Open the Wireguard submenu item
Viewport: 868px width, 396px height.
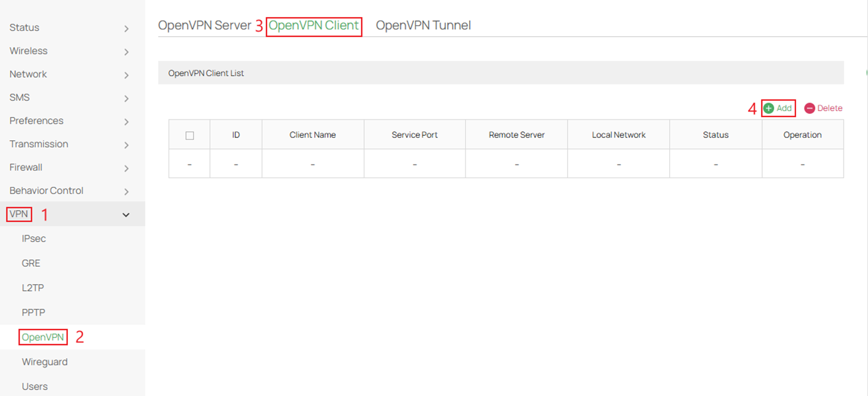(x=45, y=362)
